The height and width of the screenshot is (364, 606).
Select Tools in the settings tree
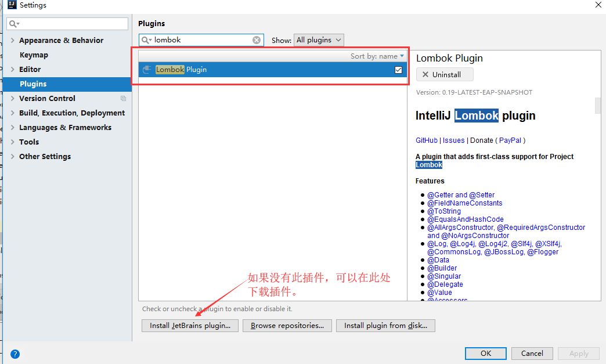tap(29, 142)
